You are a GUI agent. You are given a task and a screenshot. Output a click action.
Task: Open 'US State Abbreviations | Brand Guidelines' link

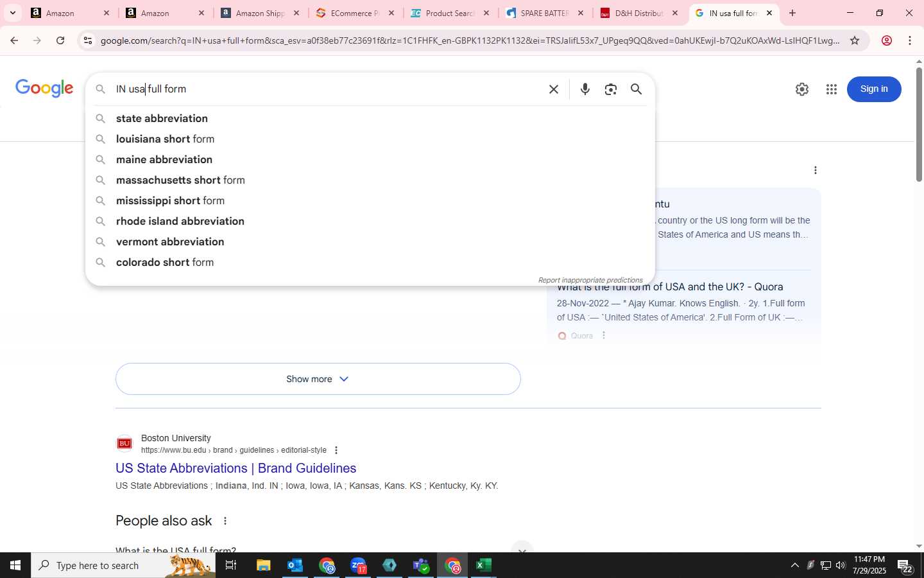[x=236, y=468]
